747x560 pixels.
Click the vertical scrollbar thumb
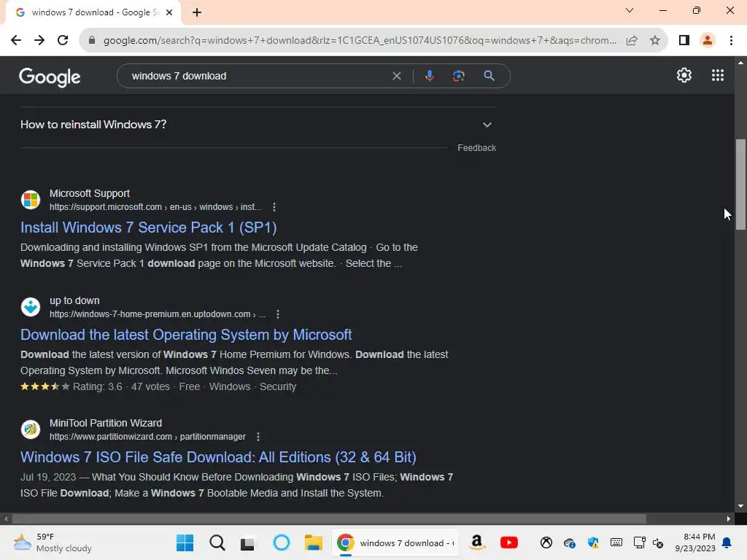tap(740, 184)
